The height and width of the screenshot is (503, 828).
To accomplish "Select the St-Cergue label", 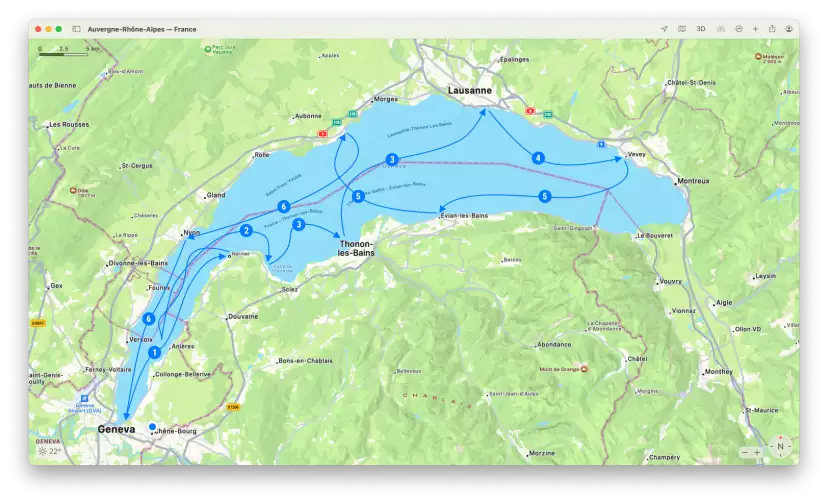I will (137, 166).
